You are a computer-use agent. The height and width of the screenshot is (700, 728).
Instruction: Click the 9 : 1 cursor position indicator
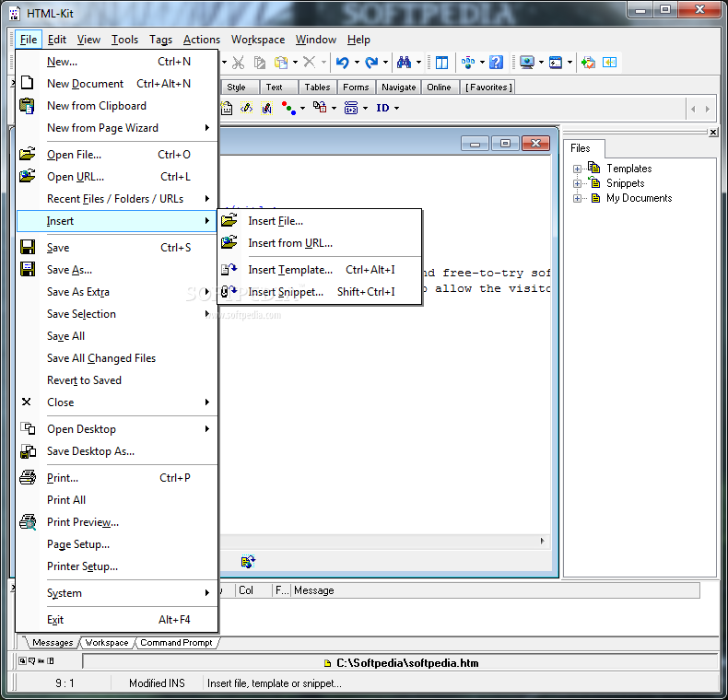(x=65, y=683)
